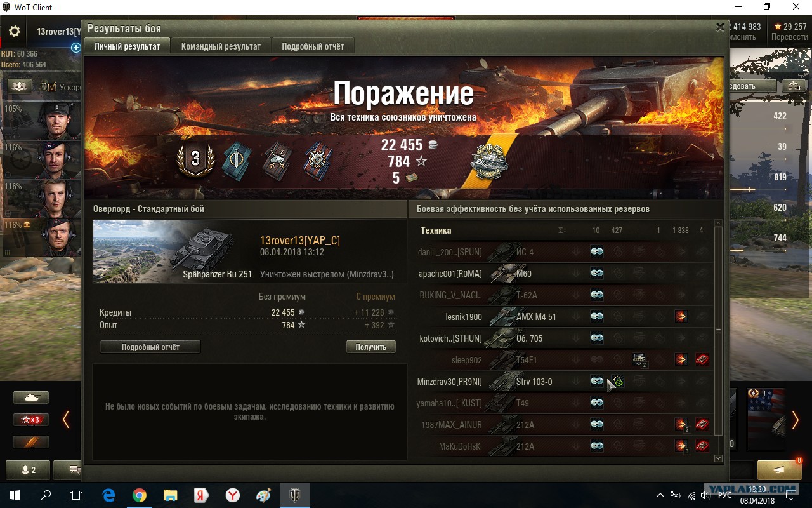Select player lesnik1900 in the list
Viewport: 812px width, 508px height.
pyautogui.click(x=464, y=317)
